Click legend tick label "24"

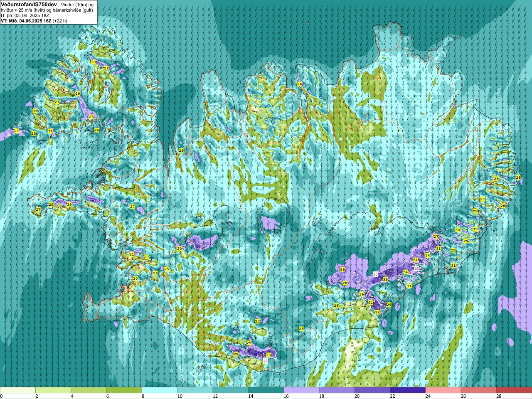(428, 396)
